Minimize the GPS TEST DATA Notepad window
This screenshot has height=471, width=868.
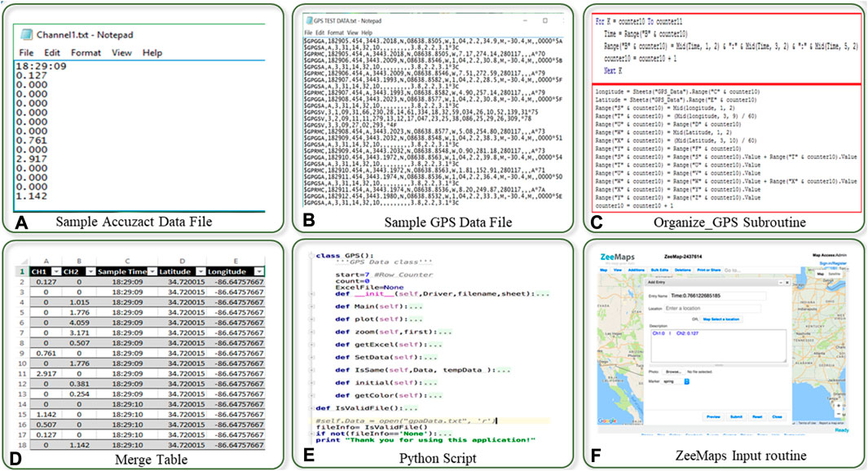[527, 20]
